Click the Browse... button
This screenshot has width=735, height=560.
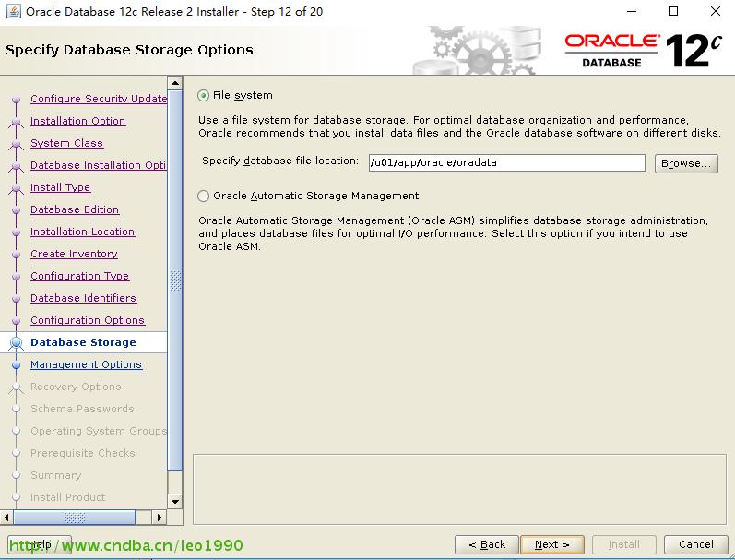(686, 163)
